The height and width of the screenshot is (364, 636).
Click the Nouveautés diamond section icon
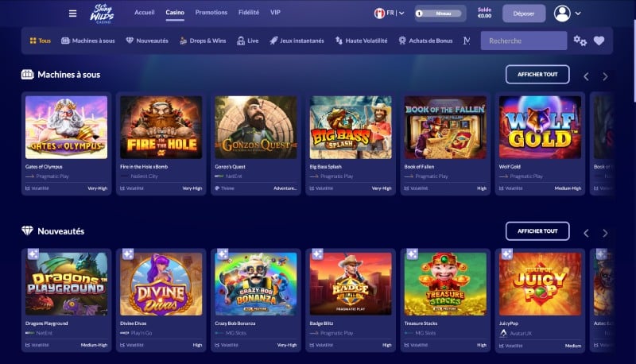(x=27, y=230)
